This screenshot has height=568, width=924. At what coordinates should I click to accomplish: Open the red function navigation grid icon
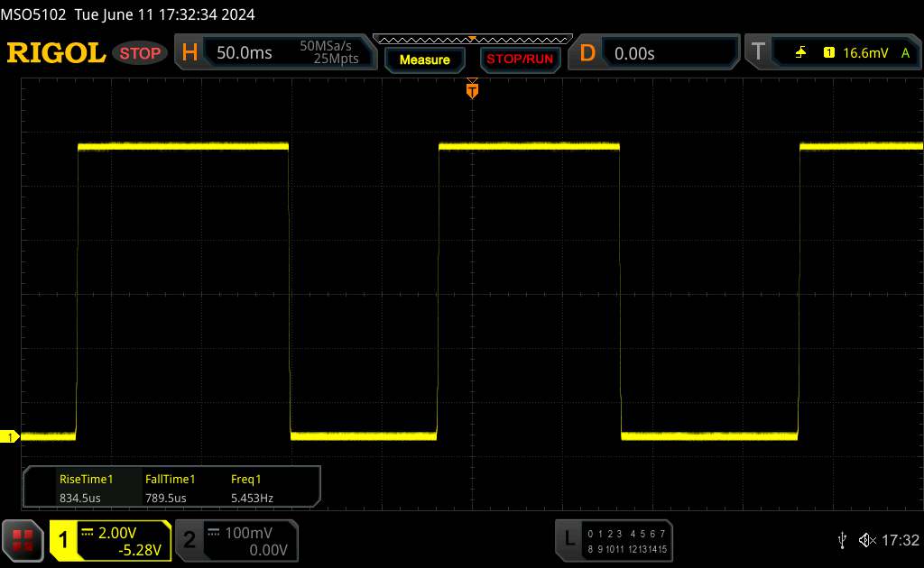point(23,540)
